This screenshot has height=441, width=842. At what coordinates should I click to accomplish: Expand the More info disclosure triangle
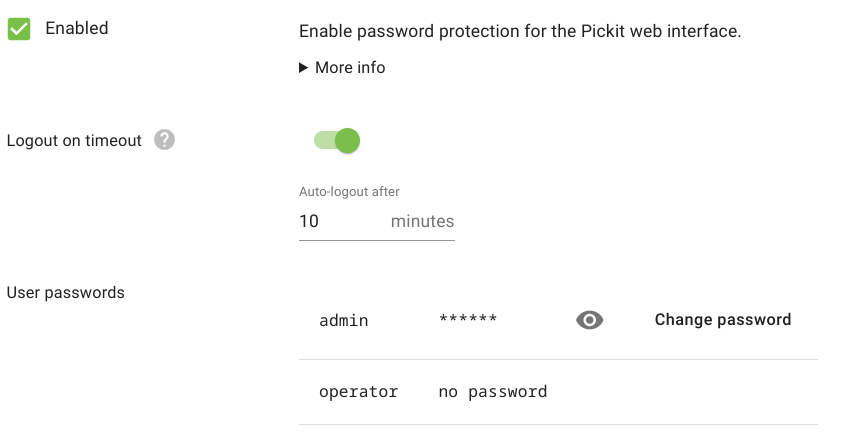304,68
